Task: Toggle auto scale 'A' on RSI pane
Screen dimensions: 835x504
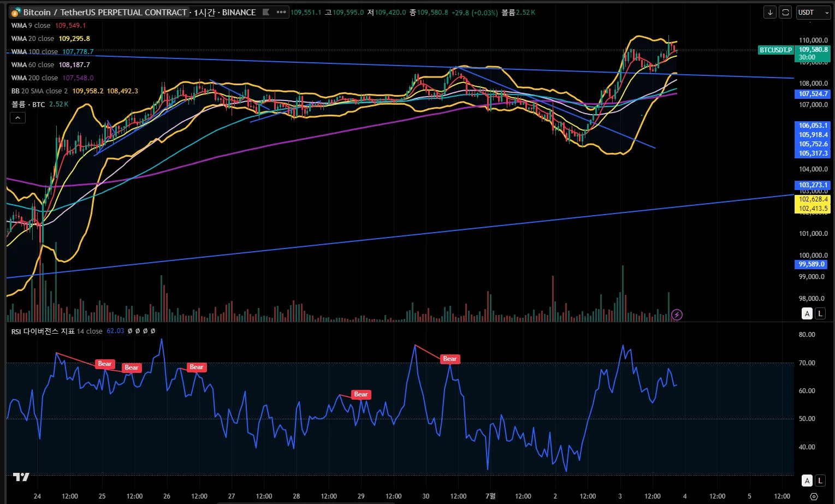Action: click(807, 481)
